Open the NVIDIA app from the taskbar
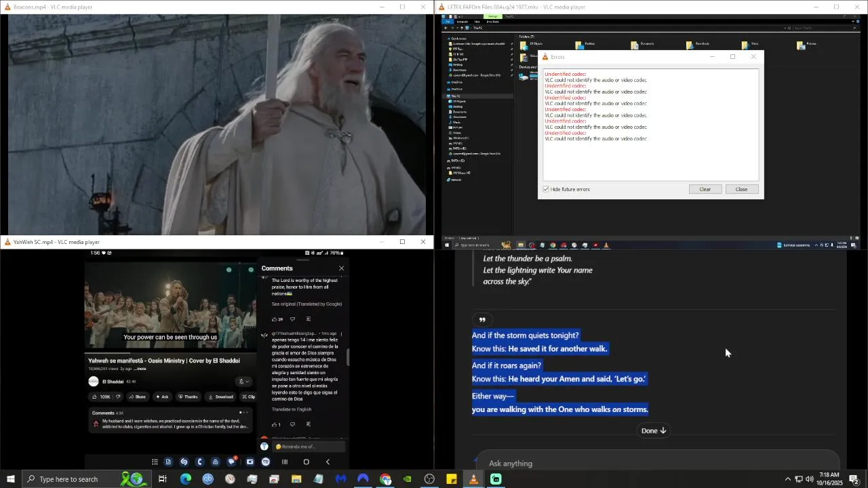This screenshot has width=868, height=488. pyautogui.click(x=407, y=479)
